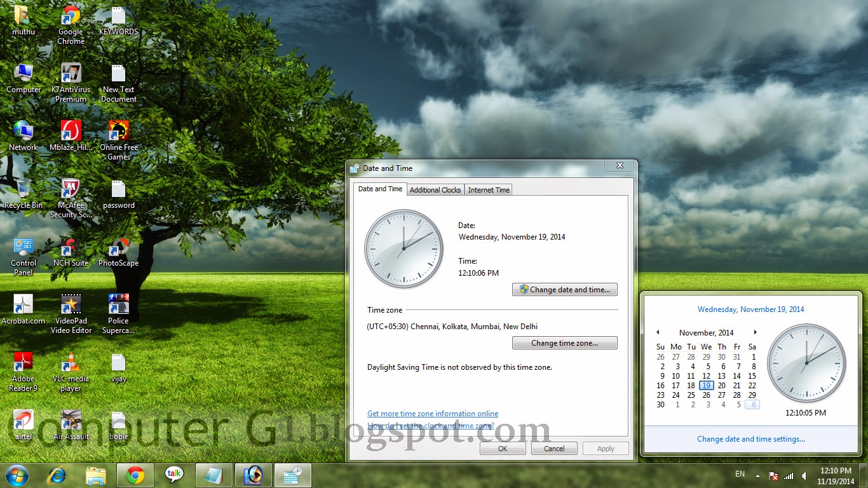Open Google Chrome from the taskbar
868x488 pixels.
point(135,475)
